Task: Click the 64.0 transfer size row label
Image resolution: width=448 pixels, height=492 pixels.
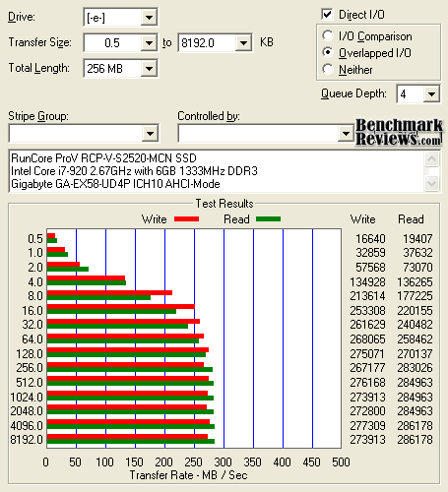Action: tap(32, 339)
